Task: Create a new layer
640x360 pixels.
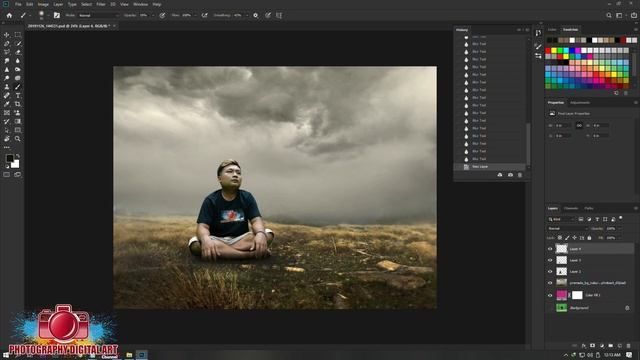Action: (x=620, y=346)
